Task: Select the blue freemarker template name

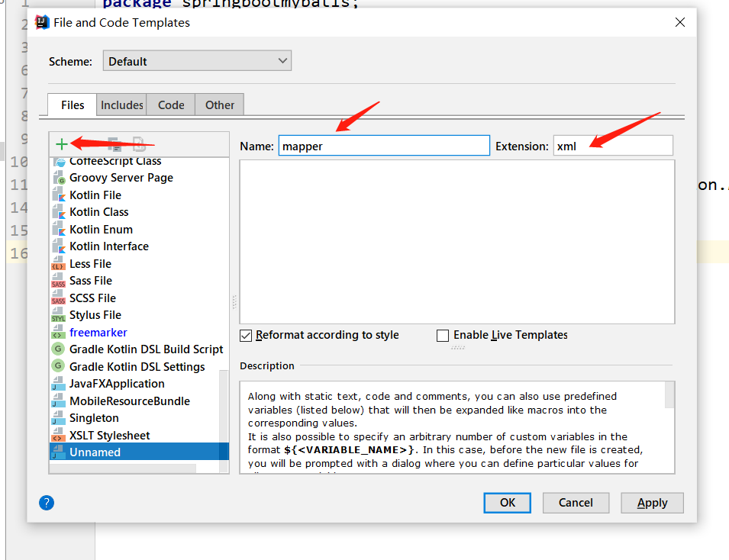Action: click(x=98, y=333)
